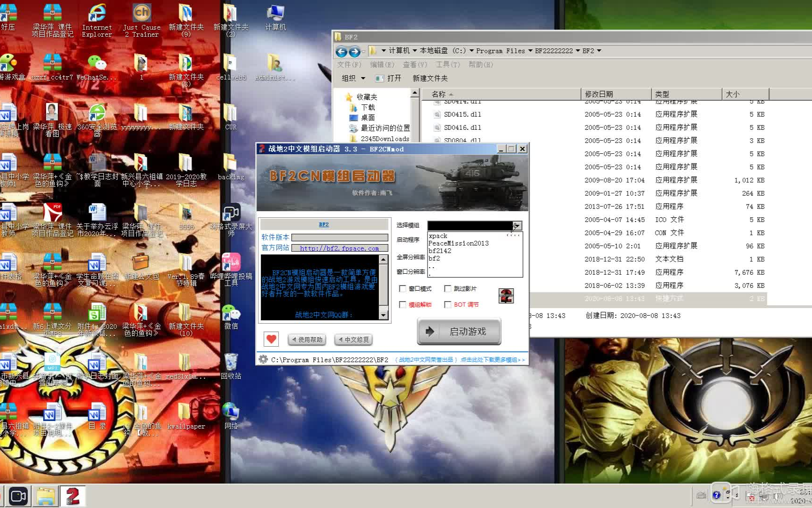Viewport: 812px width, 508px height.
Task: Toggle the 模组解锁 checkbox
Action: point(402,304)
